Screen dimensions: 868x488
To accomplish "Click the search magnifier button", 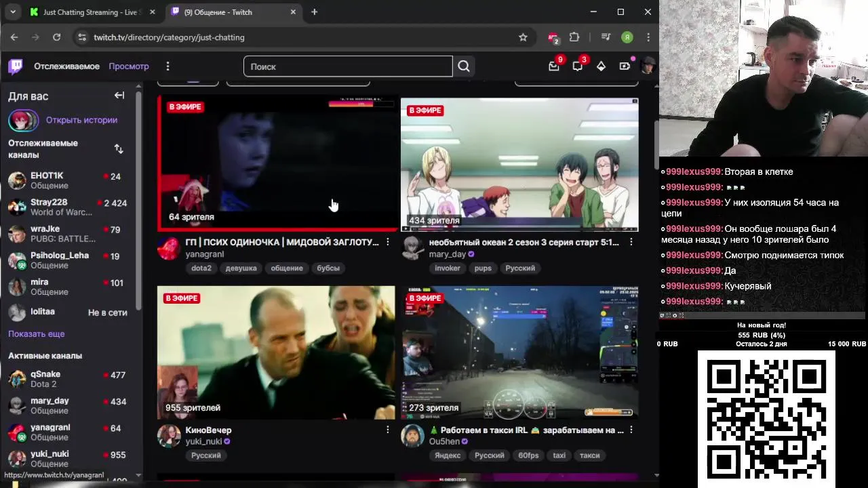I will coord(464,66).
